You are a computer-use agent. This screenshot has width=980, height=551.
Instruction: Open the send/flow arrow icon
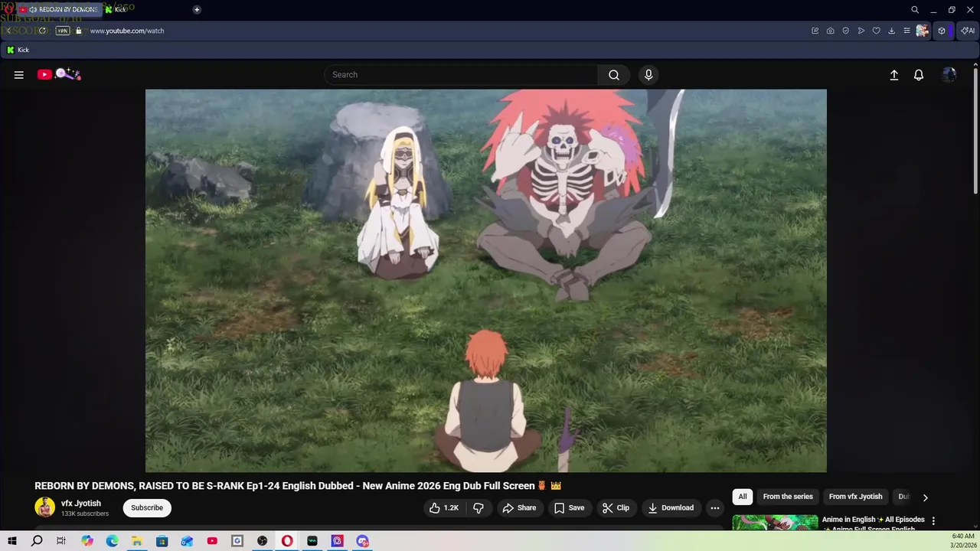(861, 31)
